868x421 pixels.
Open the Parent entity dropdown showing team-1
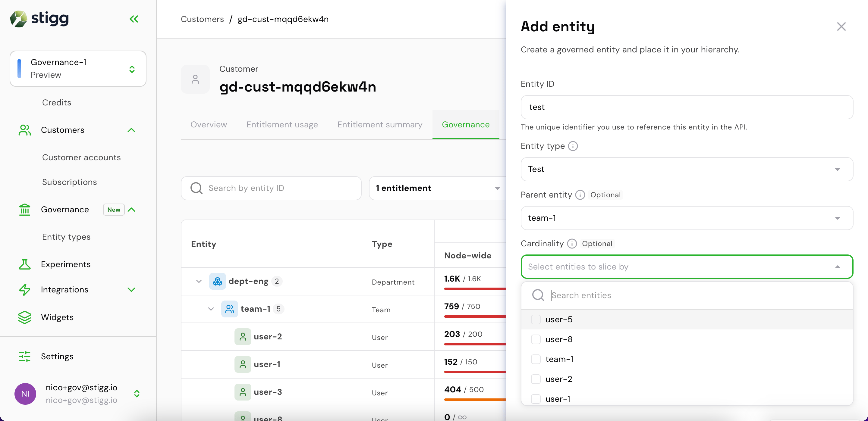[x=687, y=218]
